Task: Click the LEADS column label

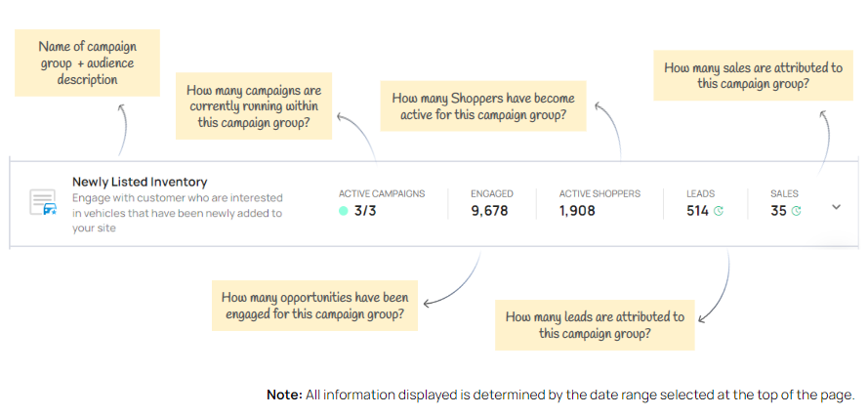Action: 700,194
